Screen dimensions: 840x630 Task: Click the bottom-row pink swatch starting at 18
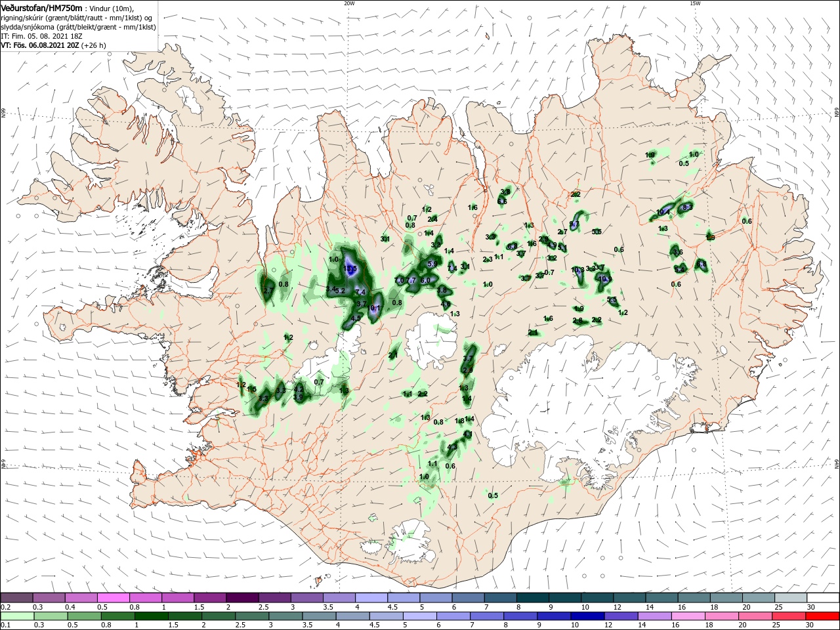click(x=723, y=617)
